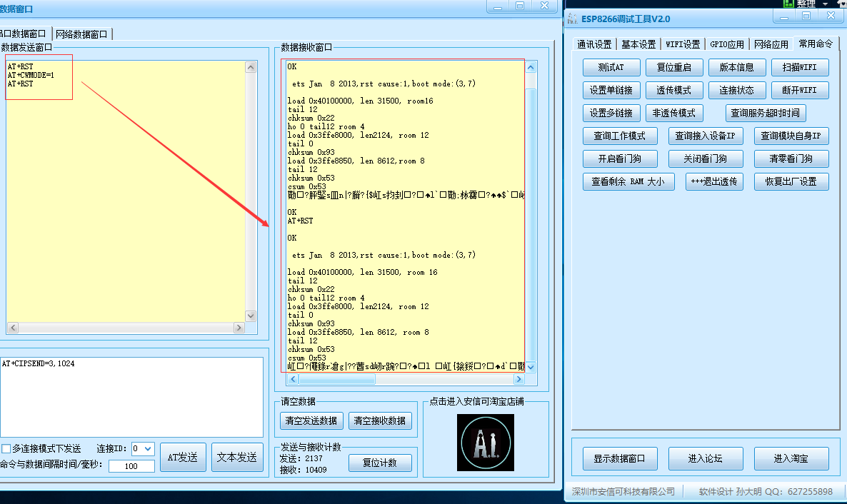Image resolution: width=847 pixels, height=504 pixels.
Task: Click 复位计数 to reset counters
Action: tap(380, 463)
